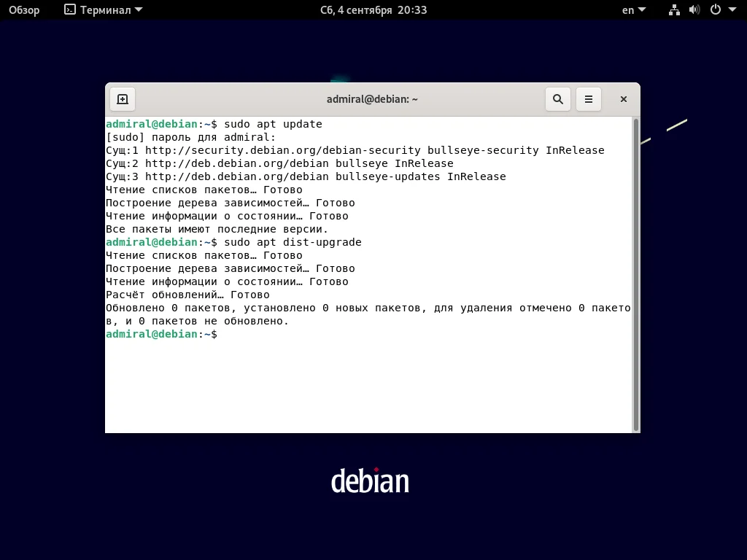Open the terminal search with the magnifier icon
This screenshot has height=560, width=747.
coord(557,98)
